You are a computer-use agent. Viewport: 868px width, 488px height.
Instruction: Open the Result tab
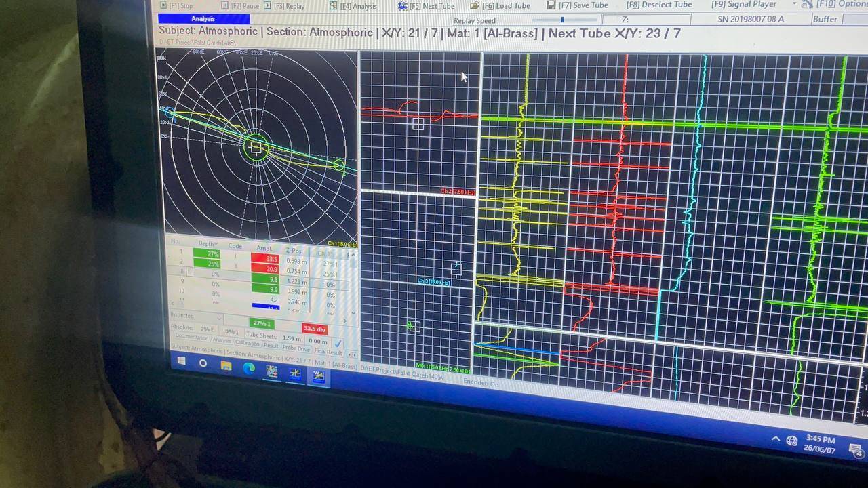[271, 345]
